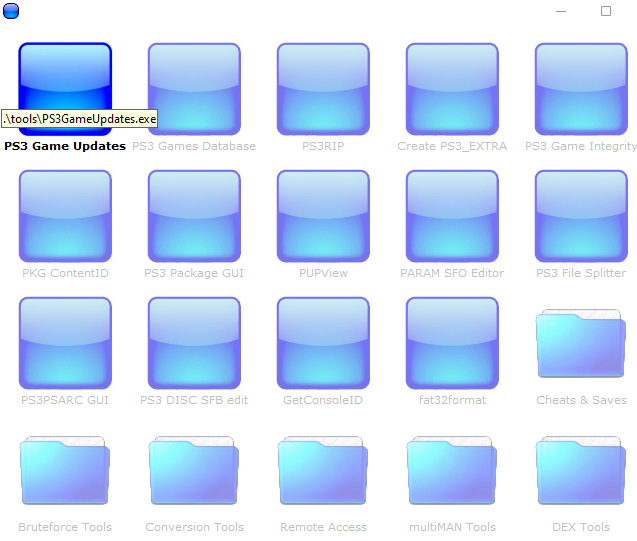The image size is (637, 541).
Task: Click the 'PS3 Games Database' label text
Action: [194, 146]
